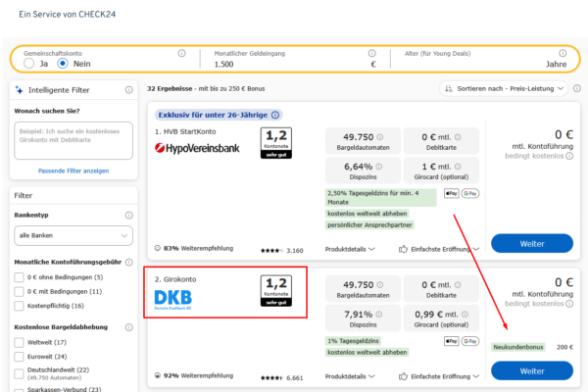
Task: Click DKB star rating 6.661
Action: (281, 377)
